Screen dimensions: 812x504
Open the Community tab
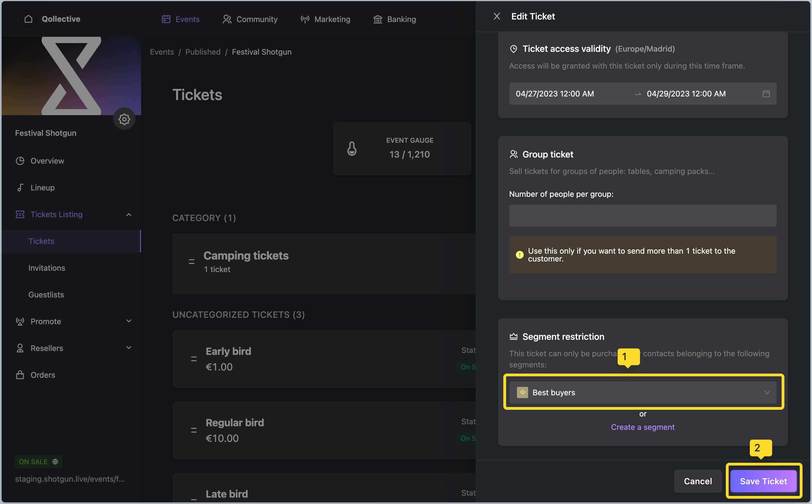[x=250, y=19]
